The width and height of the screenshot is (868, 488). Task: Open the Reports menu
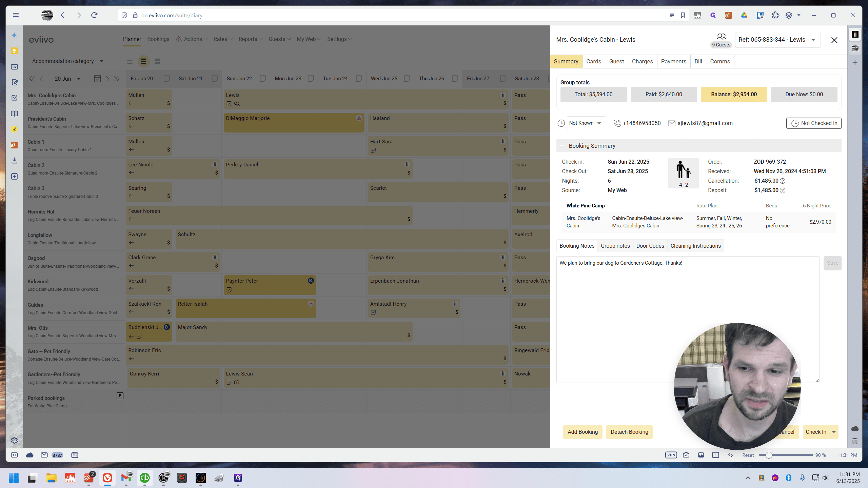point(250,39)
